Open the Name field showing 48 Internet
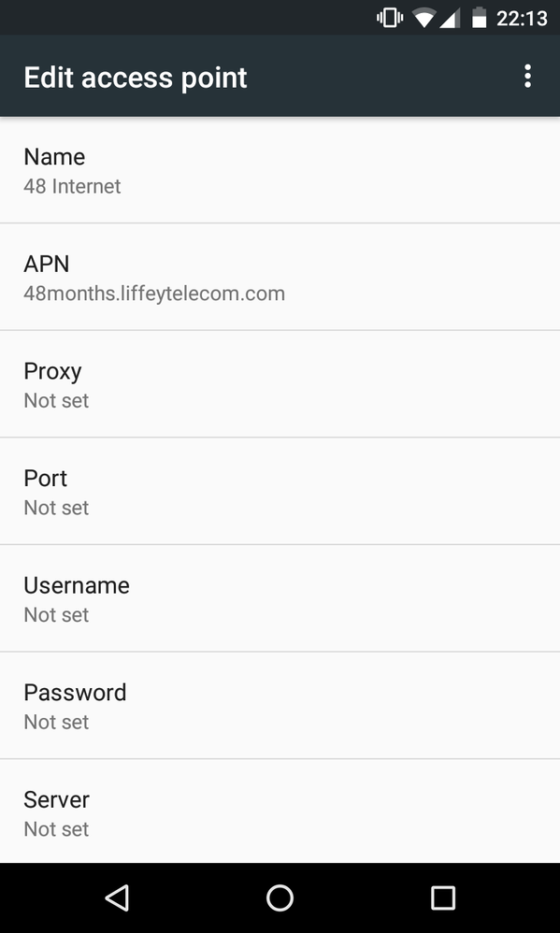The image size is (560, 933). 280,170
